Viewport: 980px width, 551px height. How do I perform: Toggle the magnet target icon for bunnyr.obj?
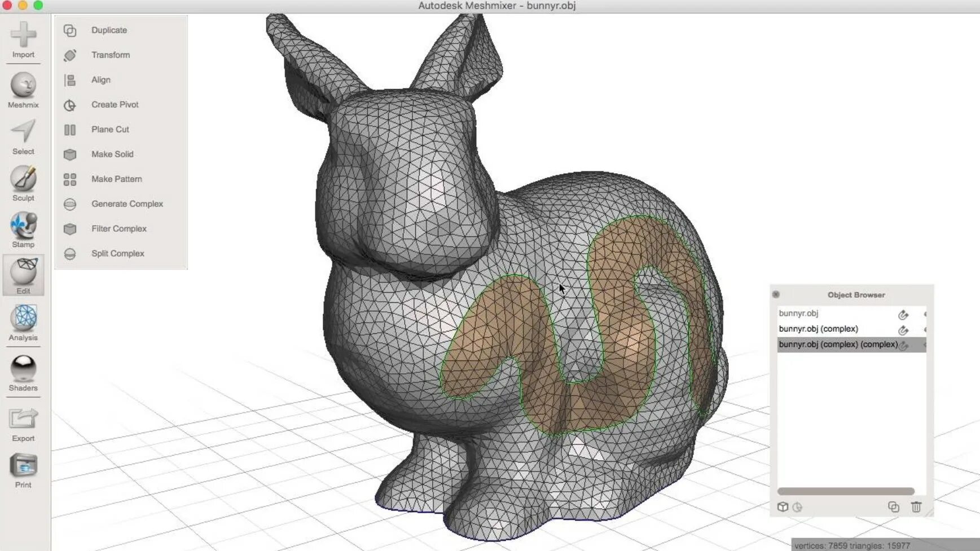pos(903,315)
